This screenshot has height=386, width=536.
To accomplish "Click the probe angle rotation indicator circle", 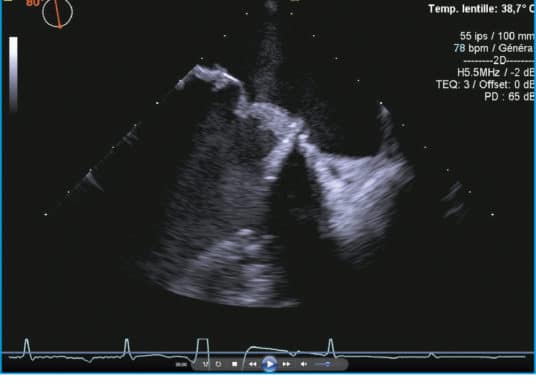I will [57, 13].
